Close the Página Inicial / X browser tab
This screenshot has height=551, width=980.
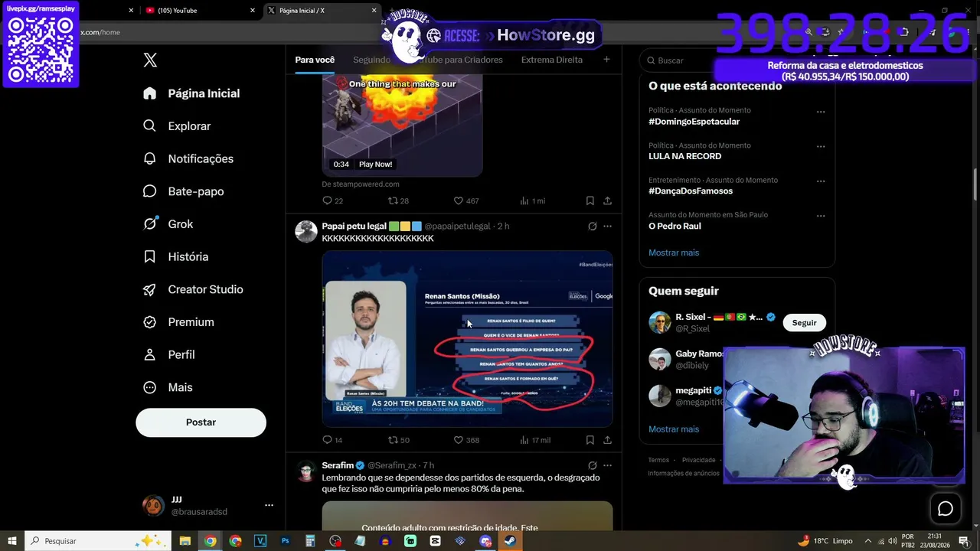pyautogui.click(x=374, y=11)
